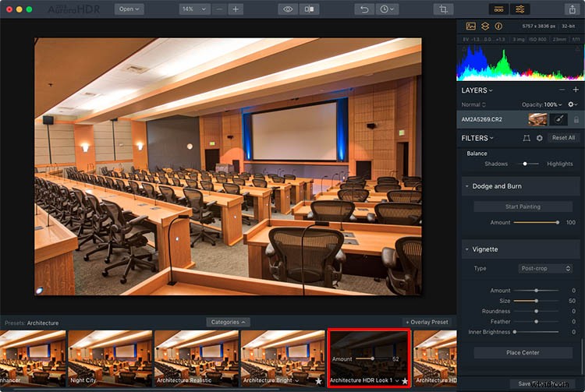Show the layers panel icon
The height and width of the screenshot is (392, 585).
[485, 26]
